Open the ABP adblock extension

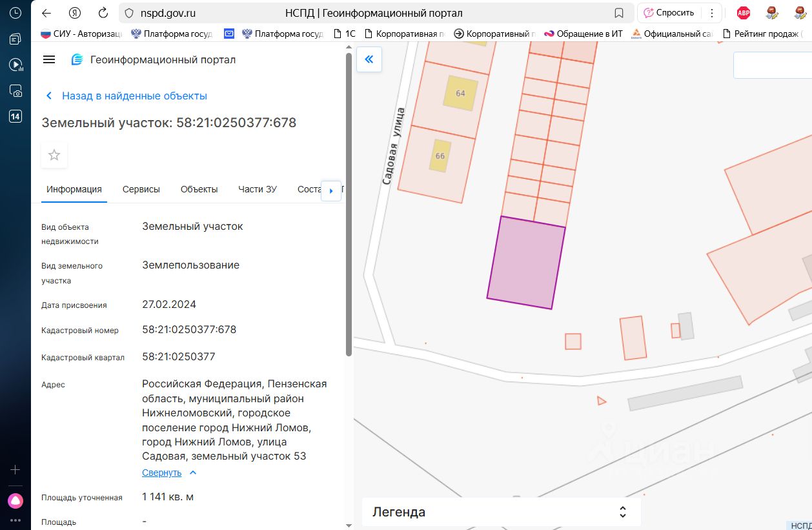[x=744, y=13]
